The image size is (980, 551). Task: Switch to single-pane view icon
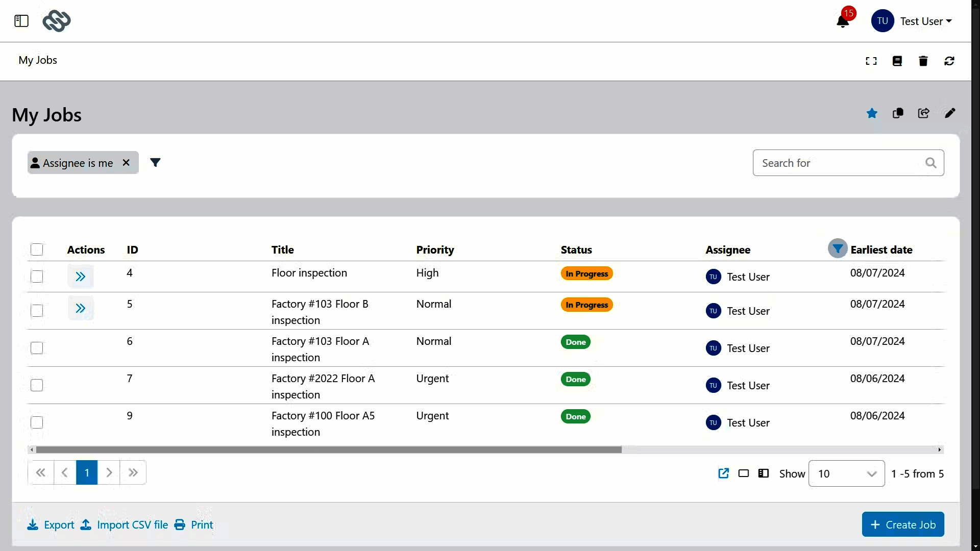click(x=744, y=473)
